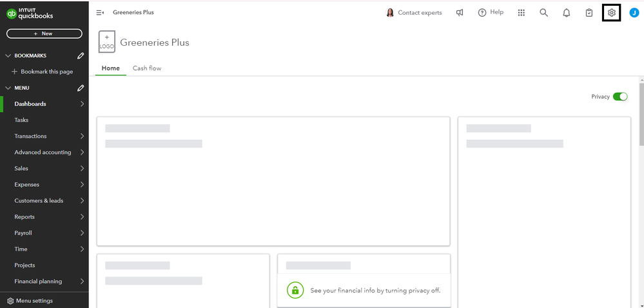
Task: Open the apps grid icon
Action: click(x=522, y=12)
